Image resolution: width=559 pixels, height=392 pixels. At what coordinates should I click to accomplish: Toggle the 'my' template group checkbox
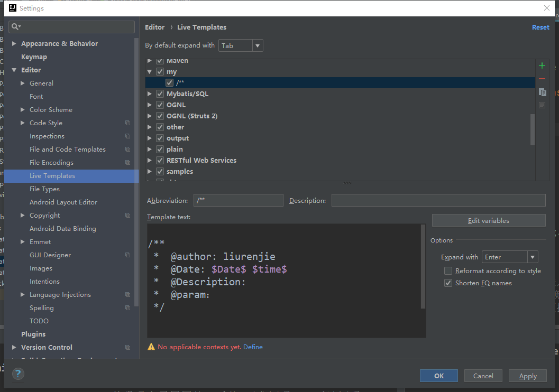[160, 71]
